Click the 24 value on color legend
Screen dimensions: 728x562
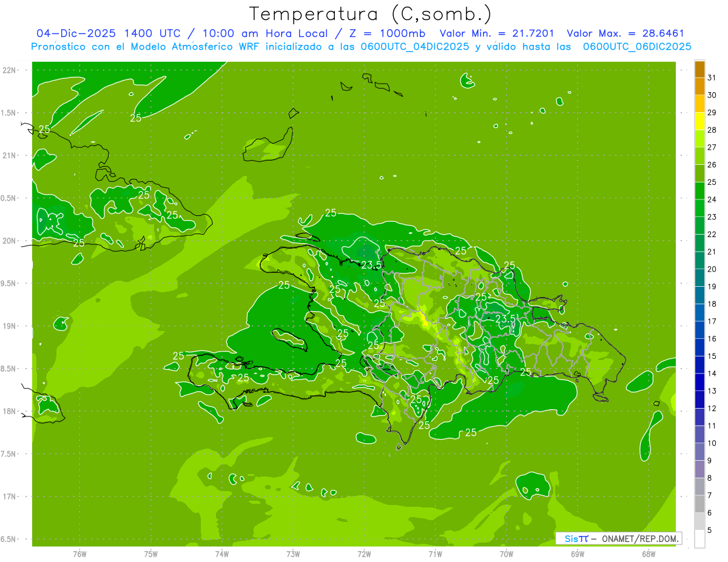click(x=712, y=199)
